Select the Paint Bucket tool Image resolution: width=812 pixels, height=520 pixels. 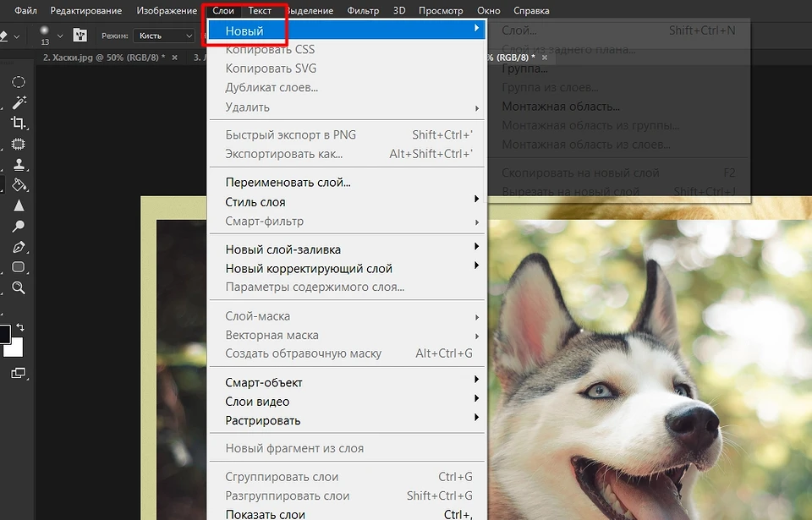pos(18,184)
